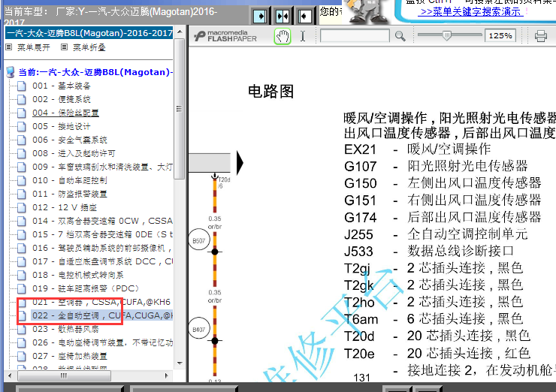Open 016 驾驶员辅助系统的前部摄像机 entry

(x=102, y=248)
